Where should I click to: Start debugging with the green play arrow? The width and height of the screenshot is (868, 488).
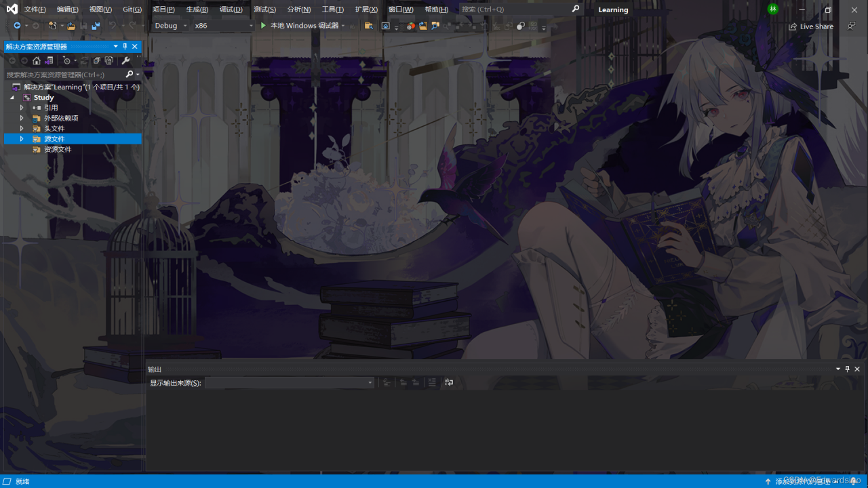coord(263,26)
